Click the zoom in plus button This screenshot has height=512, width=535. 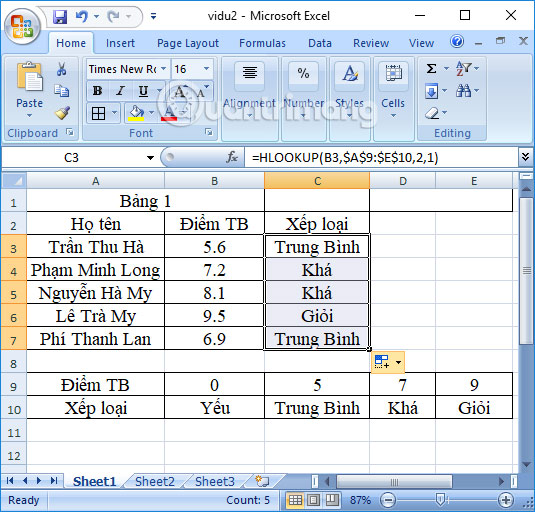[x=506, y=500]
